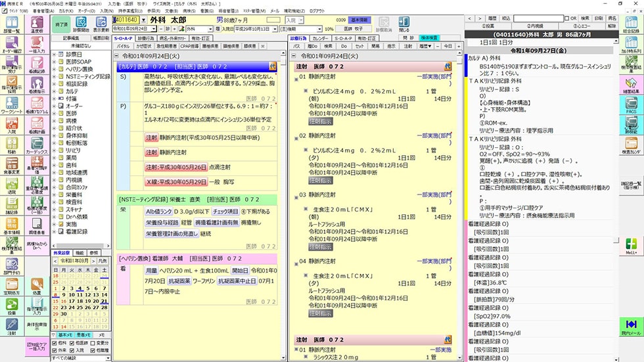Open the カルテ(K) menu
This screenshot has width=644, height=362.
tap(66, 11)
